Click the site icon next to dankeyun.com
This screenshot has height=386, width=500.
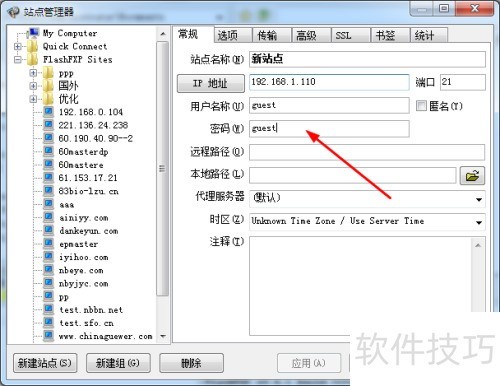point(48,230)
